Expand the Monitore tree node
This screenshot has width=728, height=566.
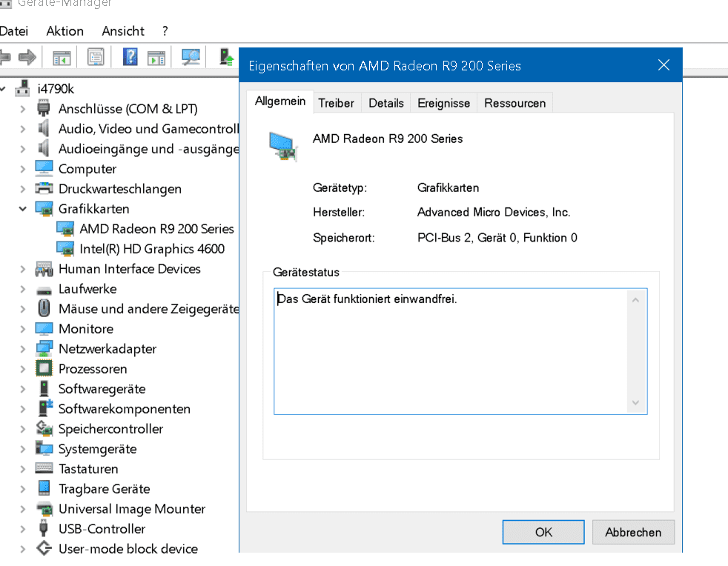(x=23, y=329)
